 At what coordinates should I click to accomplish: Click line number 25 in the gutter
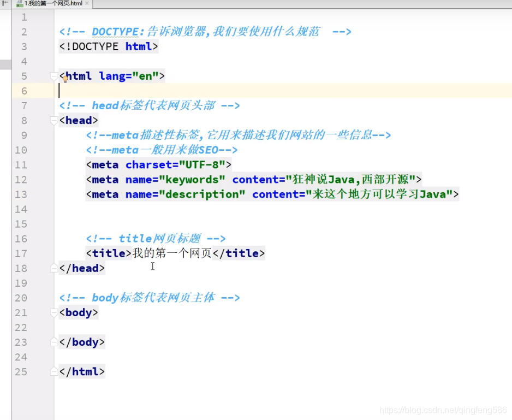click(x=21, y=372)
